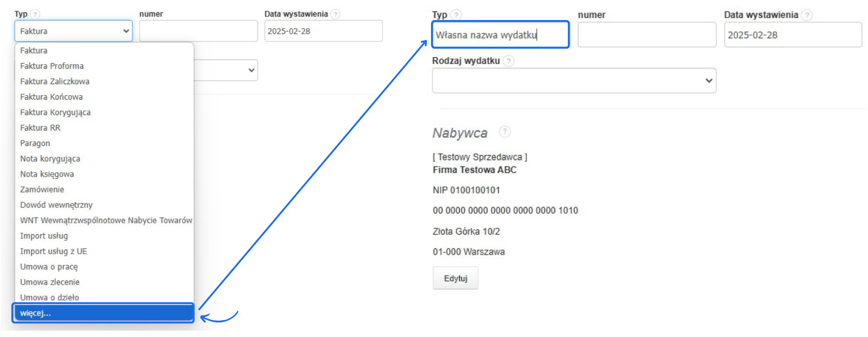
Task: Click the highlighted więcej... option
Action: [104, 313]
